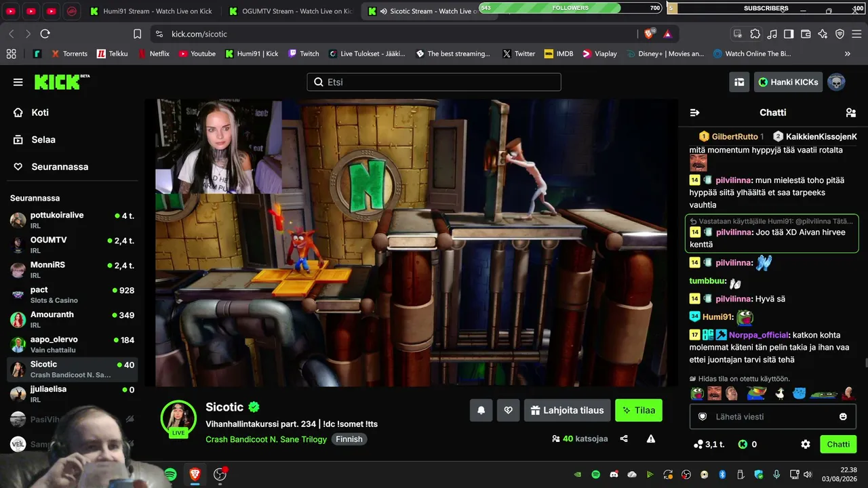
Task: Open the skull profile avatar menu
Action: [836, 82]
